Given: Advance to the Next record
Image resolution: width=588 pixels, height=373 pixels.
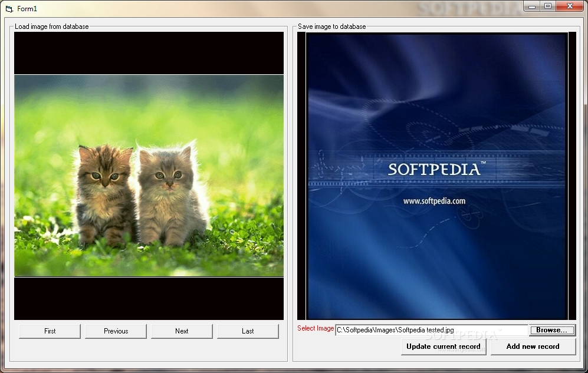Looking at the screenshot, I should 182,331.
